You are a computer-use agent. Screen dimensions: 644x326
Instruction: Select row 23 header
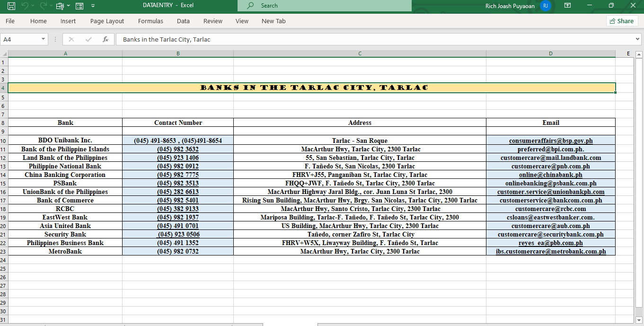(x=4, y=251)
